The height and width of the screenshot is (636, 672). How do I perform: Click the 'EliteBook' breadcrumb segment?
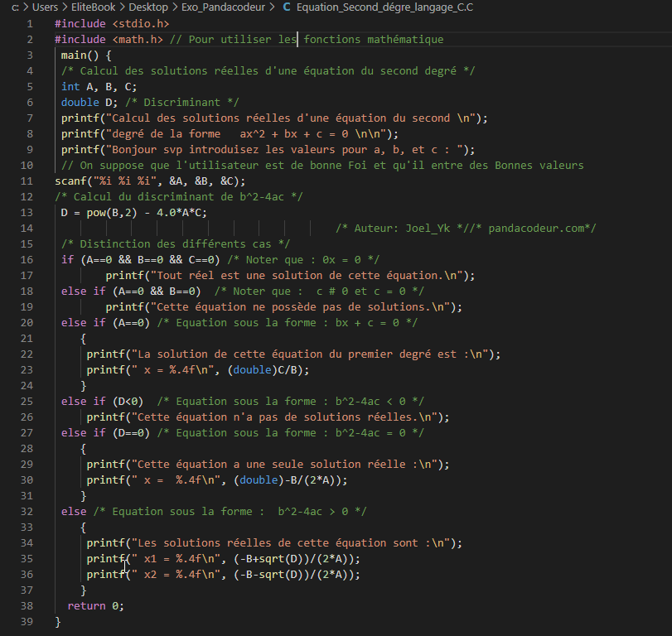pos(93,7)
